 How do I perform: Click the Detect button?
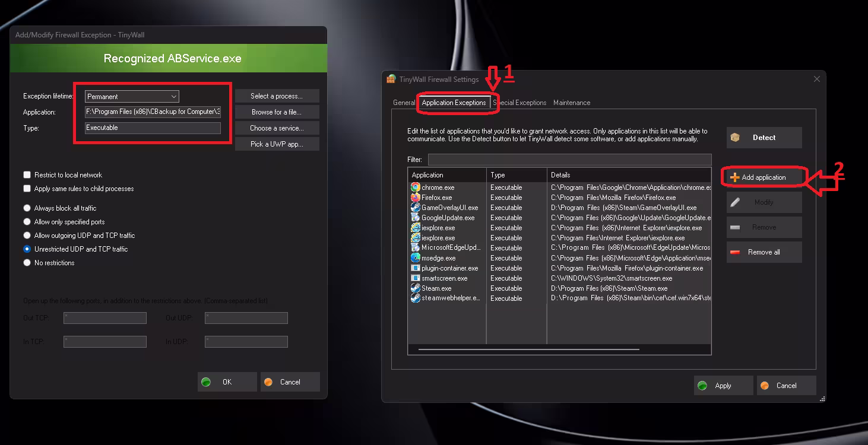(764, 138)
